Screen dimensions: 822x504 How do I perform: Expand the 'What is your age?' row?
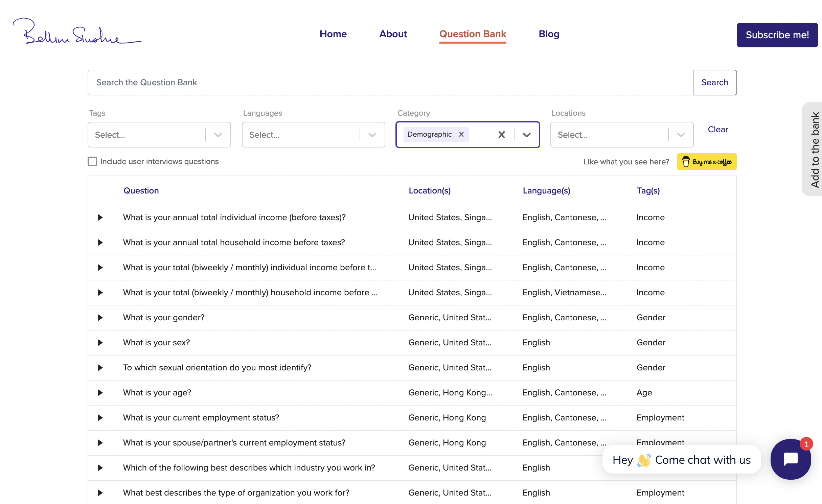100,393
